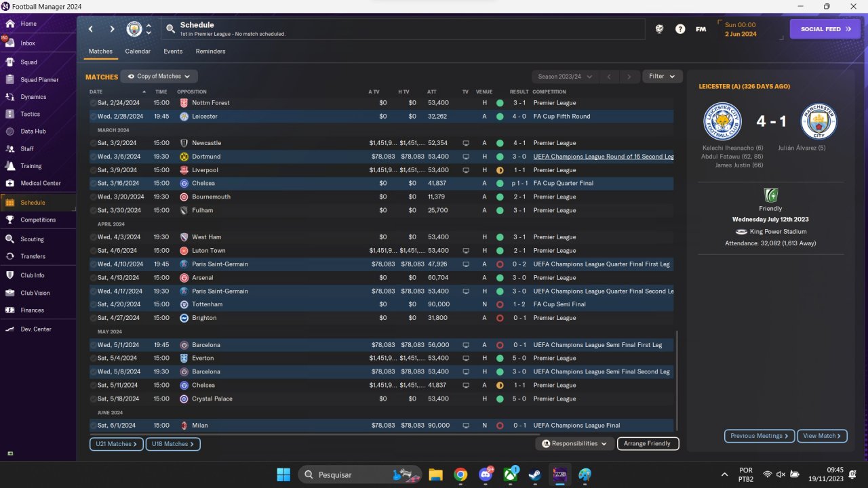This screenshot has width=868, height=488.
Task: Open Champions League Round of 16 Second Leg link
Action: [x=604, y=157]
